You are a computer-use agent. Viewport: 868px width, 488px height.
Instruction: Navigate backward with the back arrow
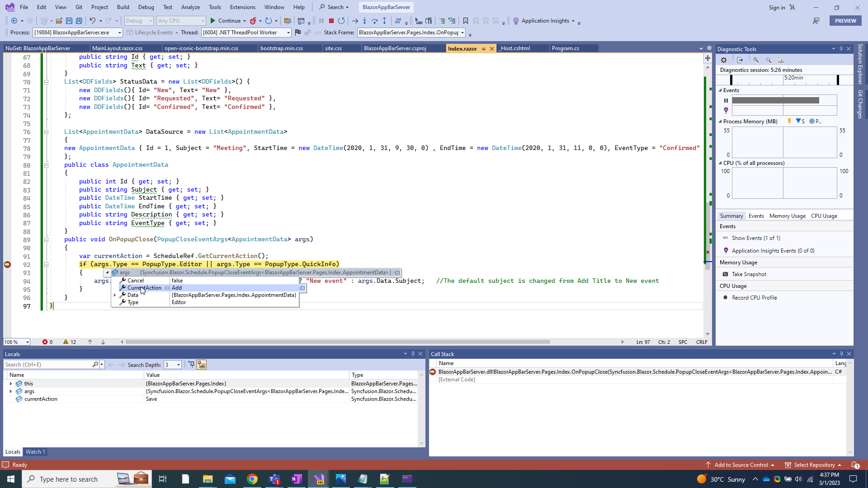coord(14,21)
